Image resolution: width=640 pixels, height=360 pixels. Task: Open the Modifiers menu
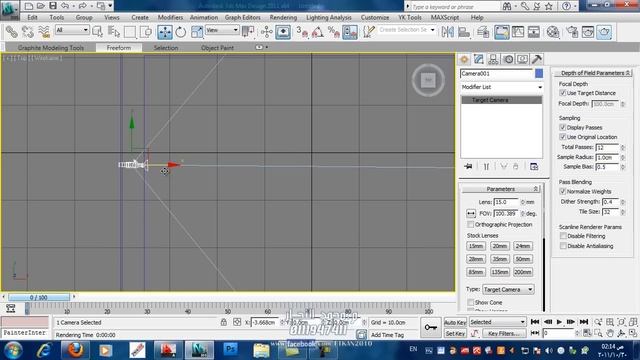[170, 18]
